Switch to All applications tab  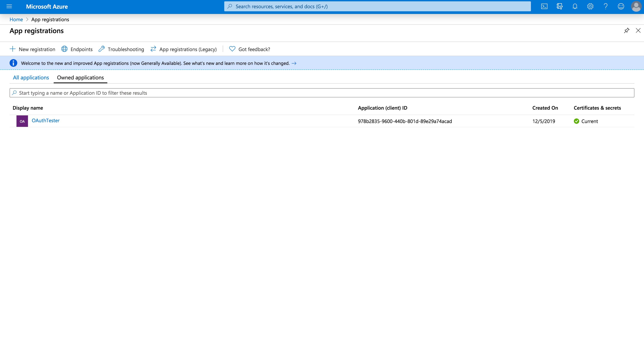[x=31, y=77]
